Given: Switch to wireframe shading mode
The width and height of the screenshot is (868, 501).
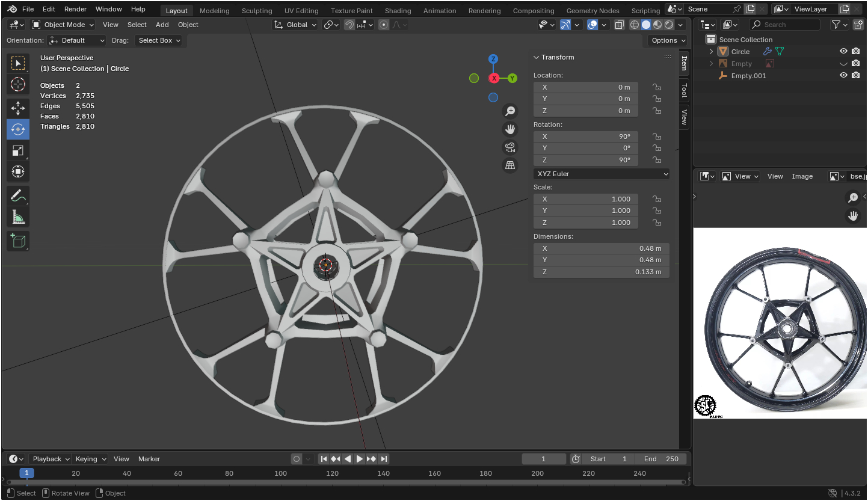Looking at the screenshot, I should [x=635, y=25].
